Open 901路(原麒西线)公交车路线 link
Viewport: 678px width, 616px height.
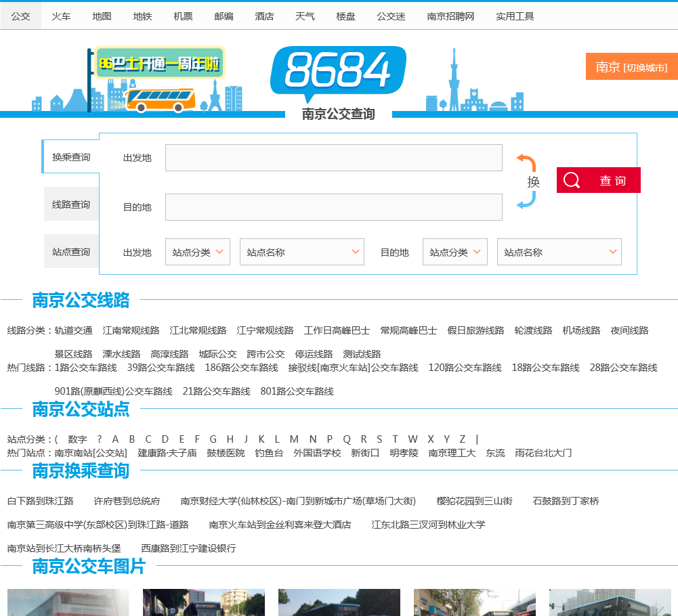tap(113, 392)
